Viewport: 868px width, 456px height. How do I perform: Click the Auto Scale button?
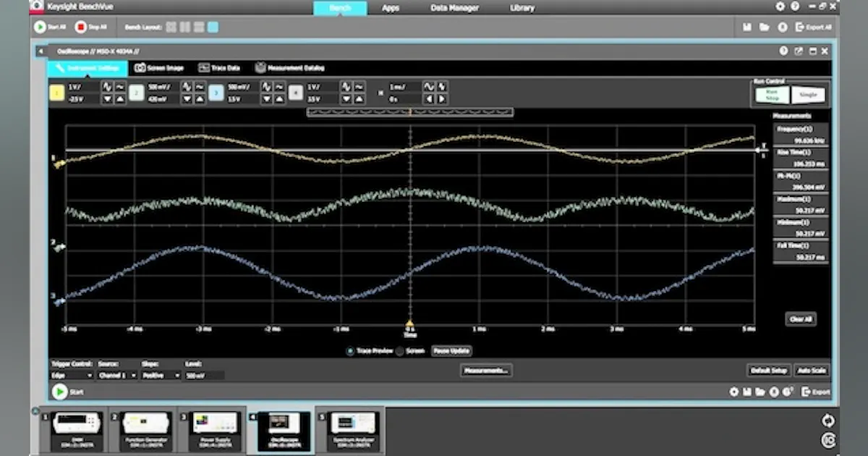coord(812,371)
